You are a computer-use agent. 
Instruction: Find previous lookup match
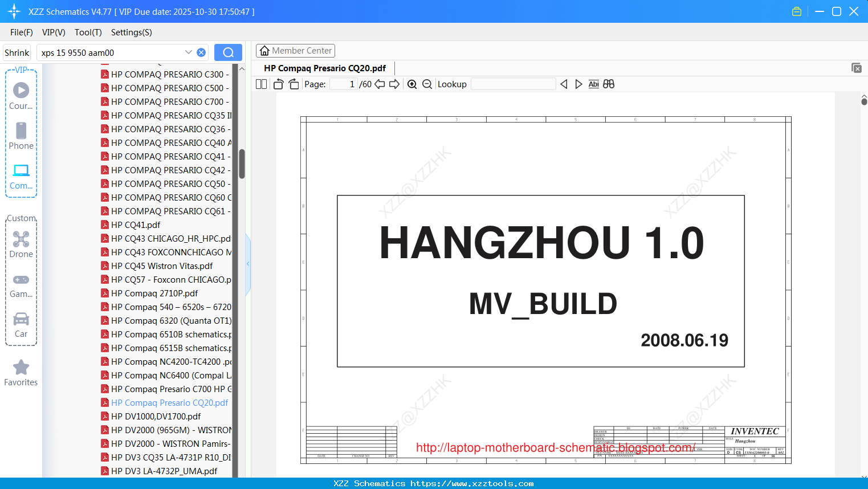(x=564, y=84)
